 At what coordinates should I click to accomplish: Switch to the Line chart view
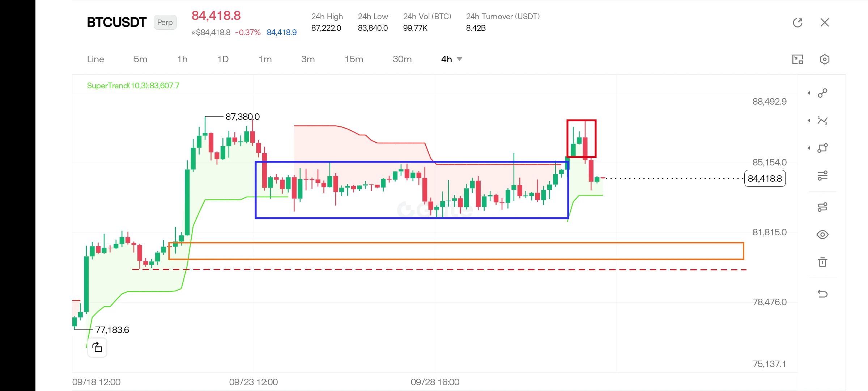click(95, 59)
